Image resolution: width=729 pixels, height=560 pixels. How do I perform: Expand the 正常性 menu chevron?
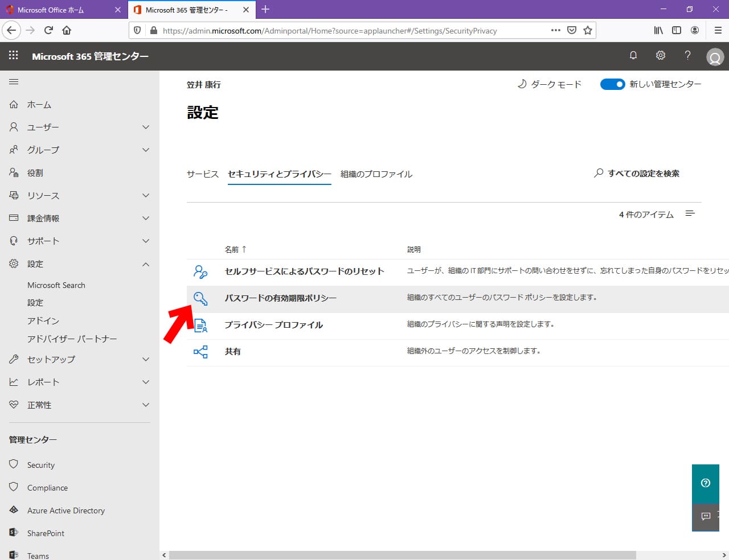pyautogui.click(x=146, y=405)
